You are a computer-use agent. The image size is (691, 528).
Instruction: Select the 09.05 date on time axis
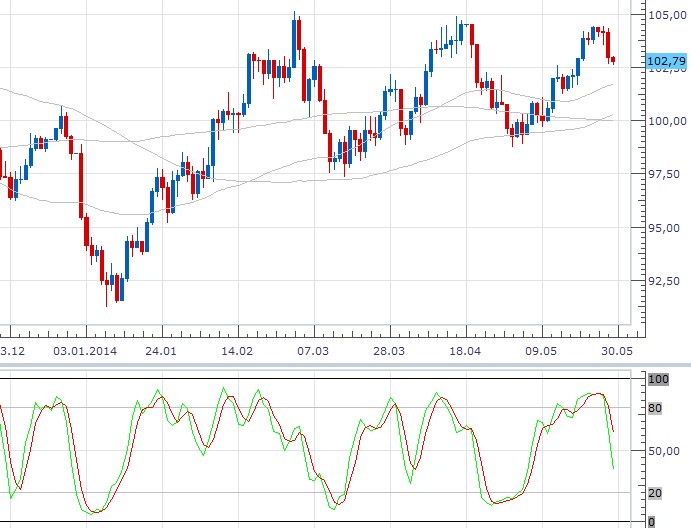[541, 353]
